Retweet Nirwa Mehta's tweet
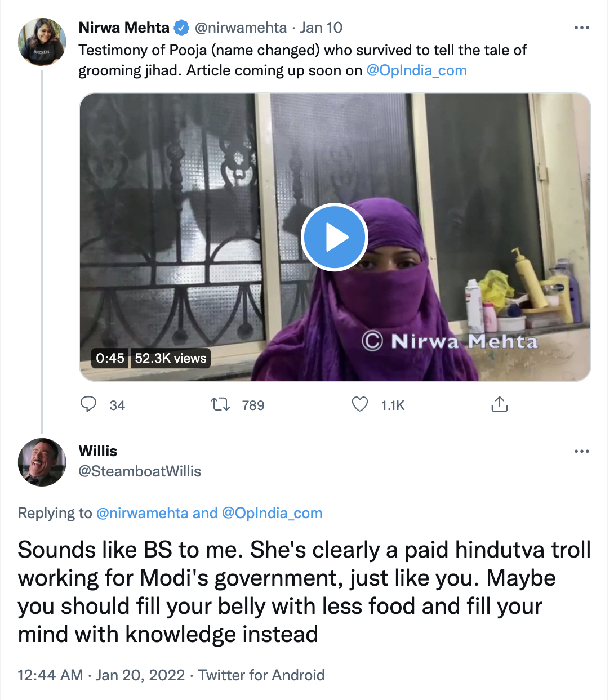 [220, 404]
